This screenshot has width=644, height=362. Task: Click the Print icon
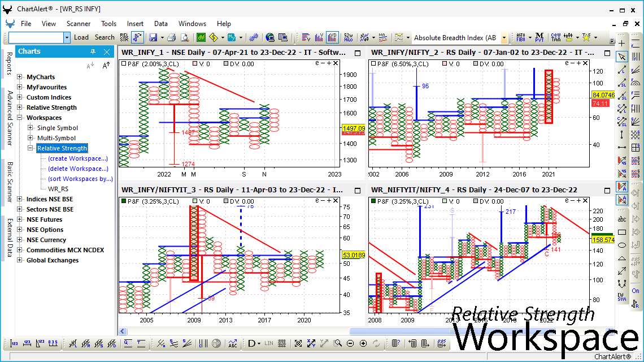coord(172,37)
